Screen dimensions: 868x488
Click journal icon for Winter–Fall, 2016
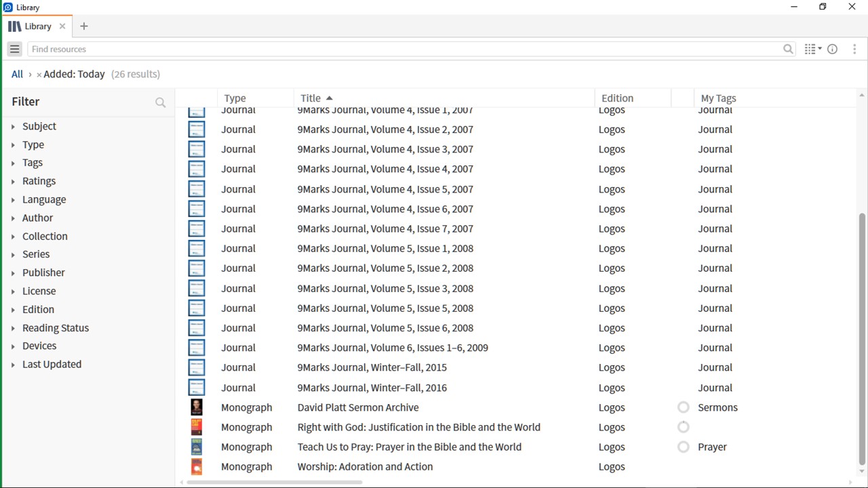pos(197,388)
